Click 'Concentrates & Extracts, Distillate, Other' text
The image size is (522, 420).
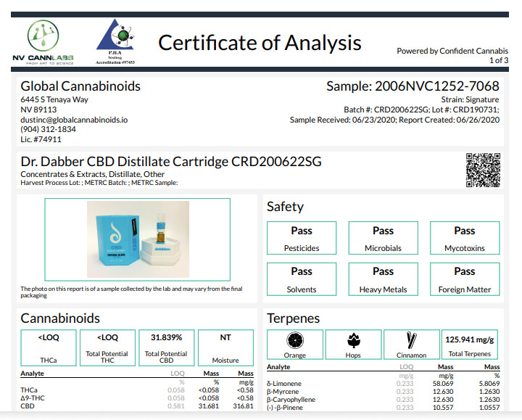[93, 174]
